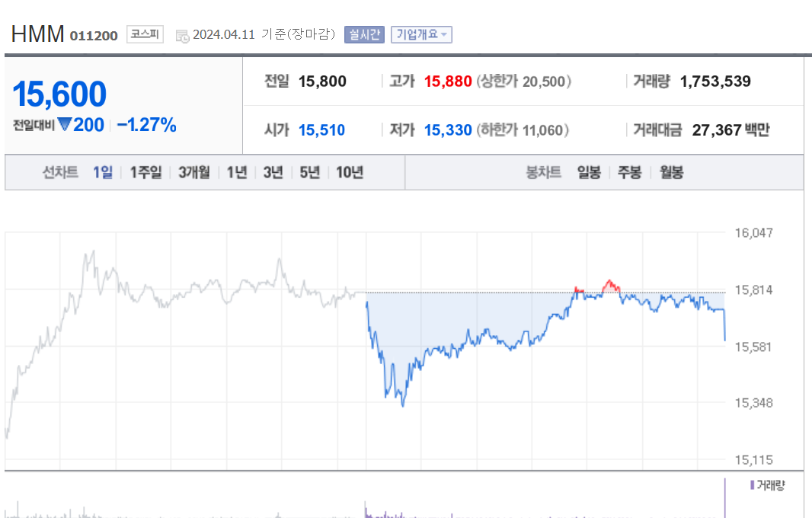Screen dimensions: 812x518
Task: Click the 거래량 value 1,753,539
Action: click(x=715, y=82)
